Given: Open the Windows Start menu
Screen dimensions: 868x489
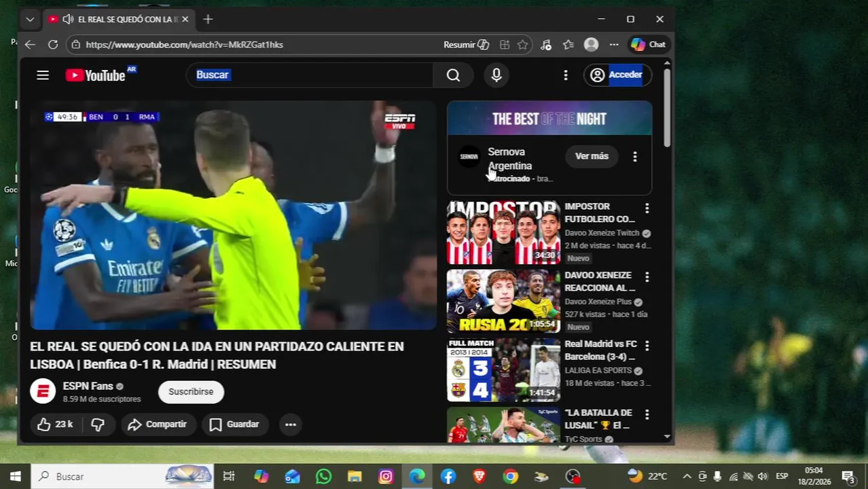Looking at the screenshot, I should coord(15,476).
